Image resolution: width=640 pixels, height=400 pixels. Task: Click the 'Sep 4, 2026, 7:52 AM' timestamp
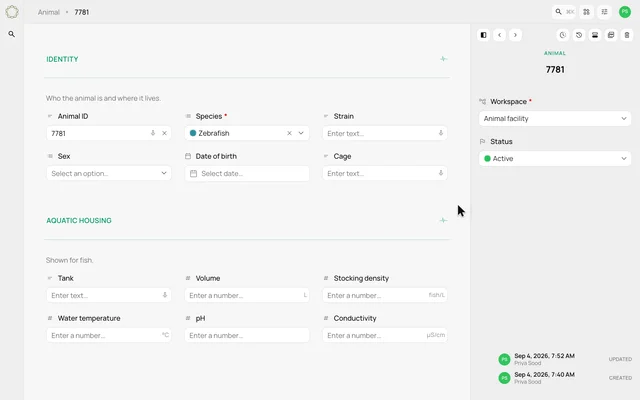(x=544, y=356)
